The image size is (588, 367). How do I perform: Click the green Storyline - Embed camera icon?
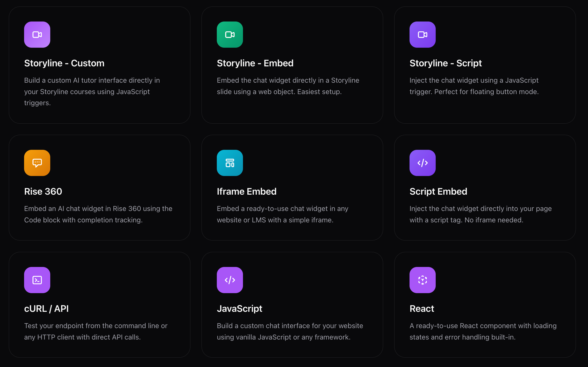pos(230,34)
